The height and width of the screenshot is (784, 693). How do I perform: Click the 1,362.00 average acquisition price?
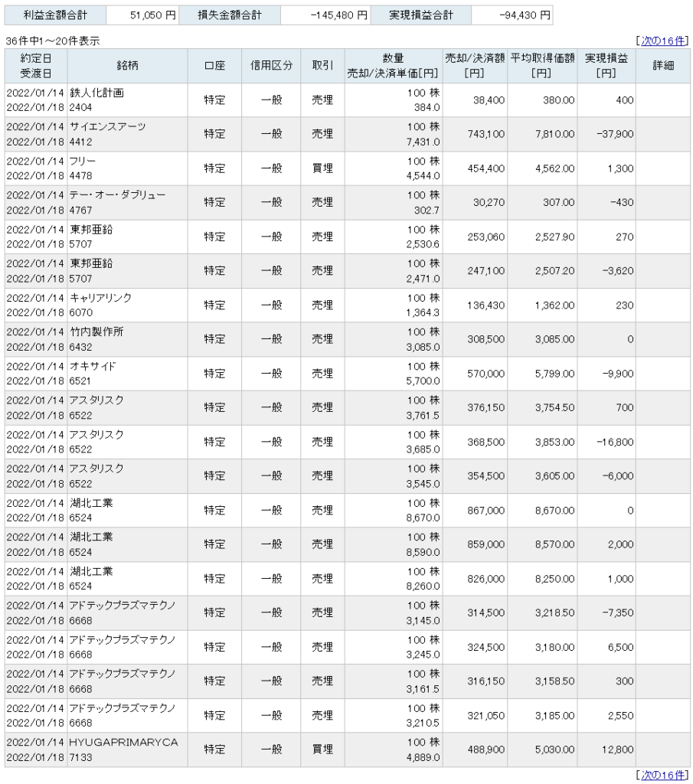pos(555,305)
